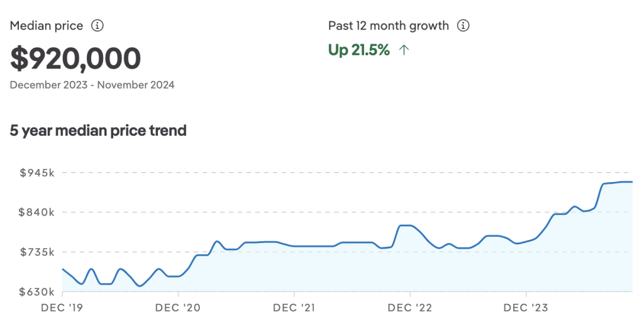Select the DEC '22 axis marker

click(x=410, y=308)
